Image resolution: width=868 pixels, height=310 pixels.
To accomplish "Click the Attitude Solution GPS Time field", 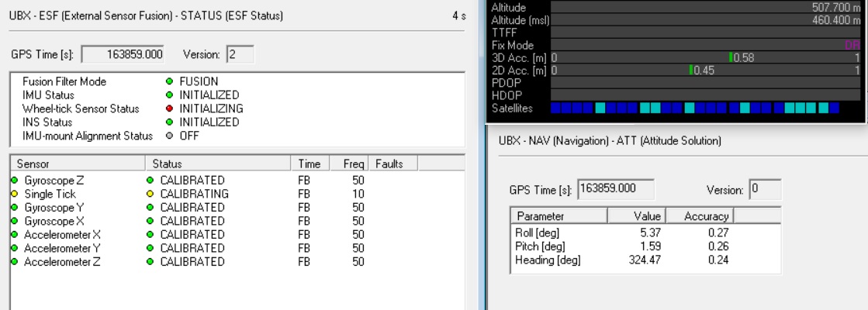I will point(616,189).
